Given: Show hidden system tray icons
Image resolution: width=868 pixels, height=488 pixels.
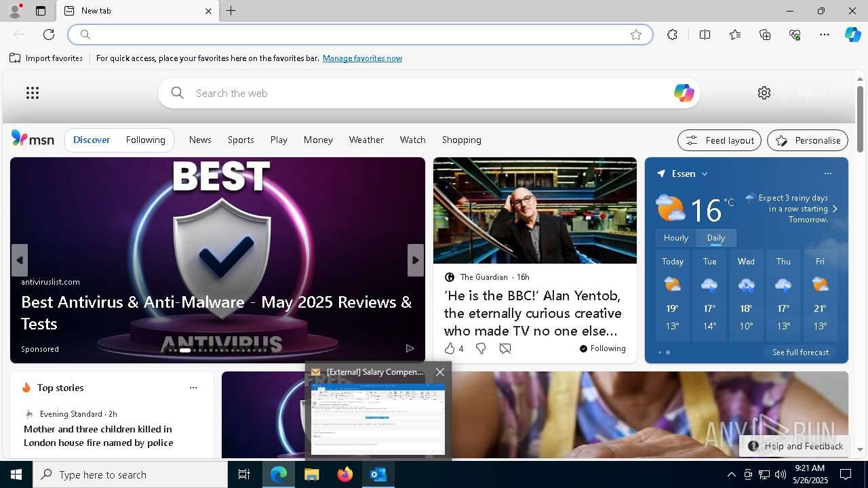Looking at the screenshot, I should 731,474.
